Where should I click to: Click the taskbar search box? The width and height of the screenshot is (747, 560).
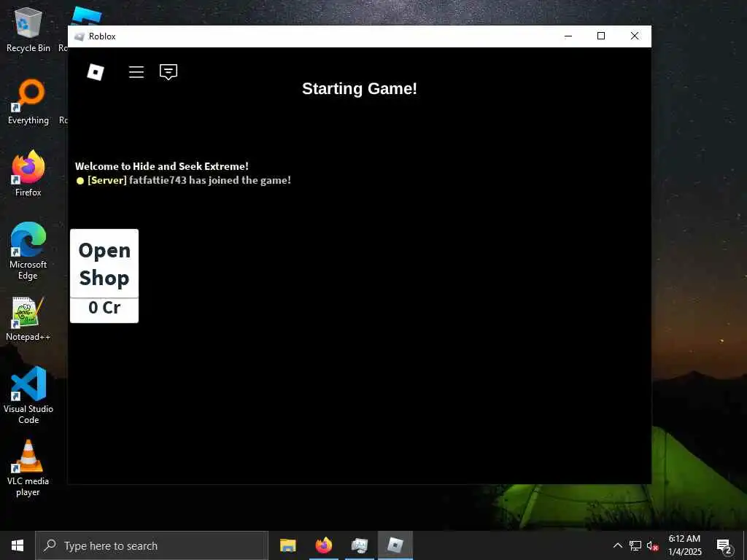(x=152, y=545)
